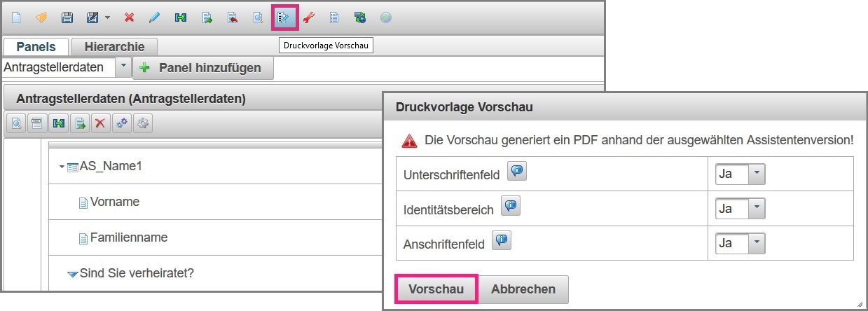Click the save-as disk with pencil icon
The height and width of the screenshot is (311, 868).
[92, 18]
